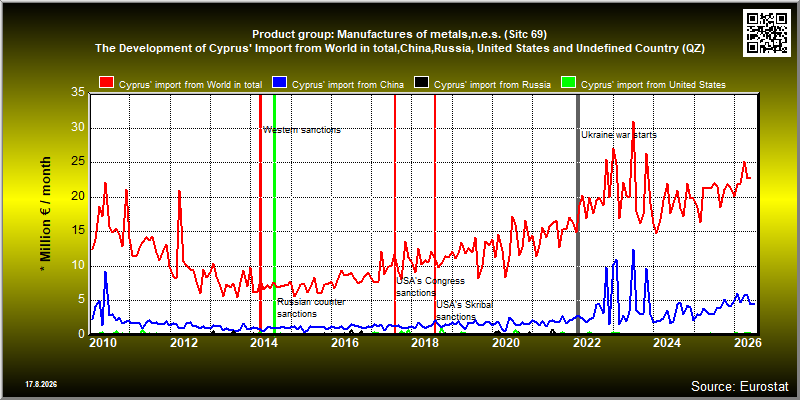The width and height of the screenshot is (800, 400).
Task: Click the 'Russian counter sanctions' annotation
Action: point(311,308)
